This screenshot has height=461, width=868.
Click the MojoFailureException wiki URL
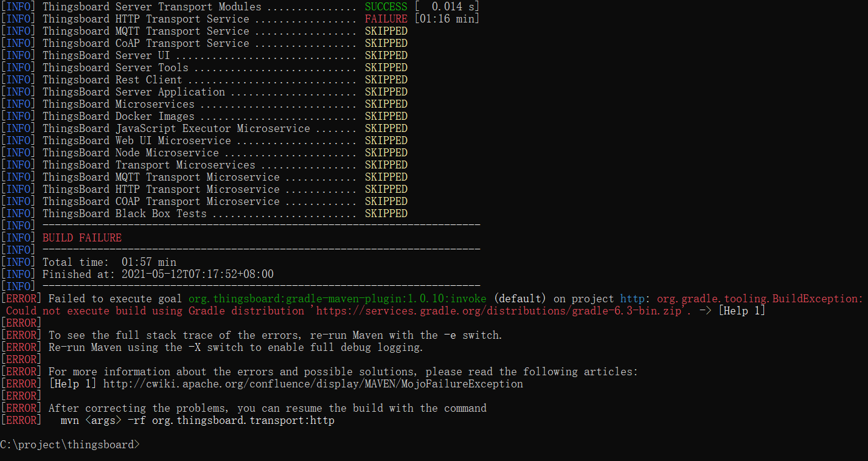click(x=313, y=384)
